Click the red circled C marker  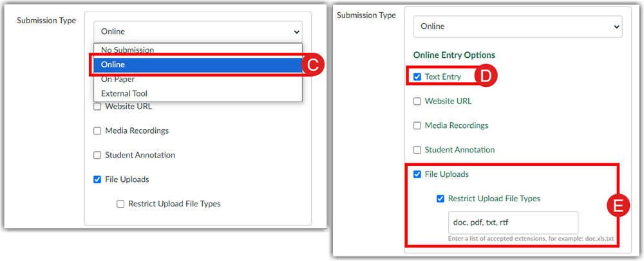[x=312, y=64]
